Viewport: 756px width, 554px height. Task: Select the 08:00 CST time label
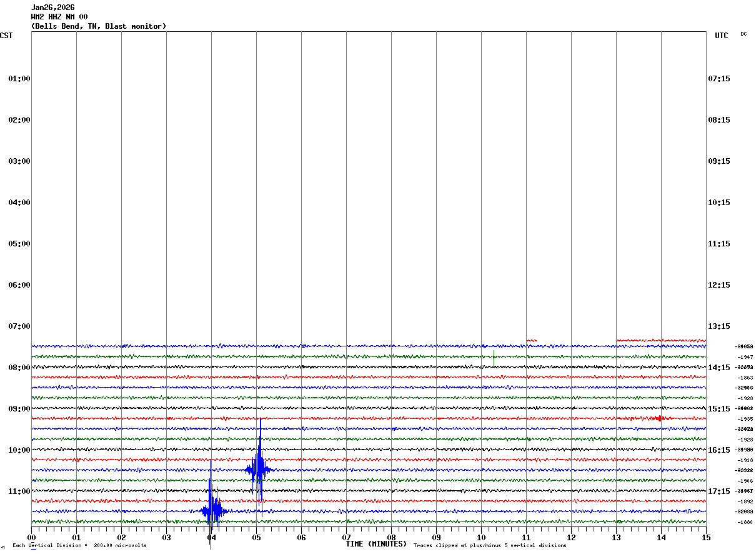click(x=19, y=368)
